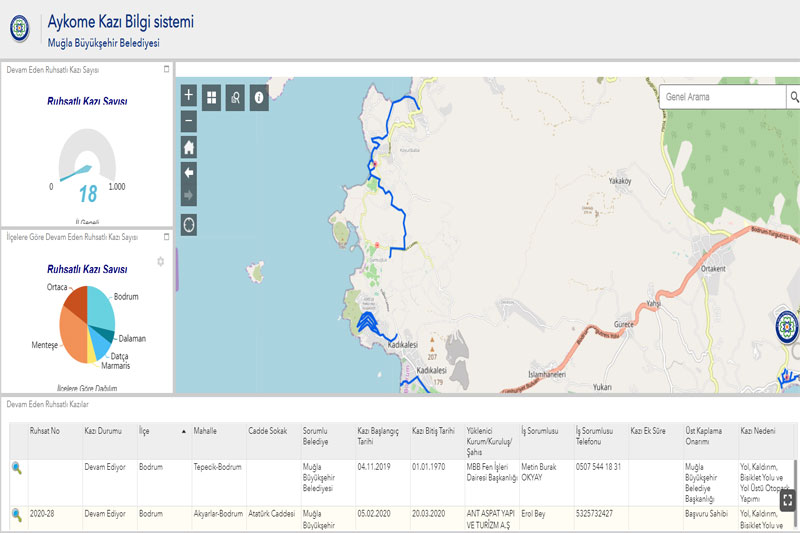Locate my position on the map
Image resolution: width=800 pixels, height=533 pixels.
click(189, 225)
